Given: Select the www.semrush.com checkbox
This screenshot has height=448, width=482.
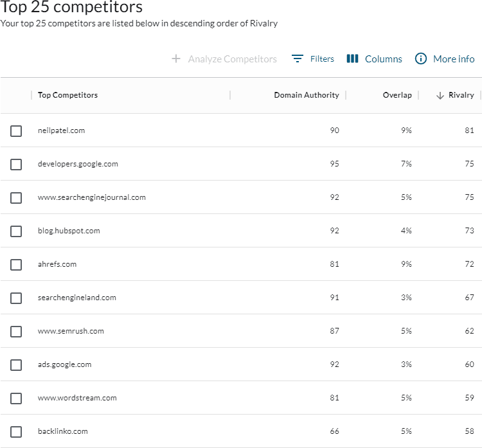Looking at the screenshot, I should (x=16, y=332).
